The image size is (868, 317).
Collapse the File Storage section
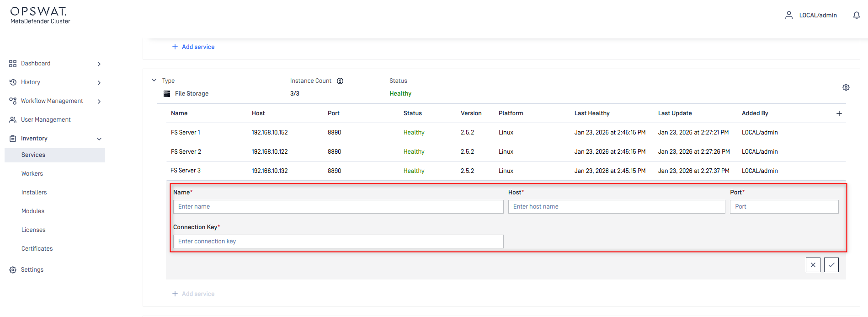(x=154, y=81)
